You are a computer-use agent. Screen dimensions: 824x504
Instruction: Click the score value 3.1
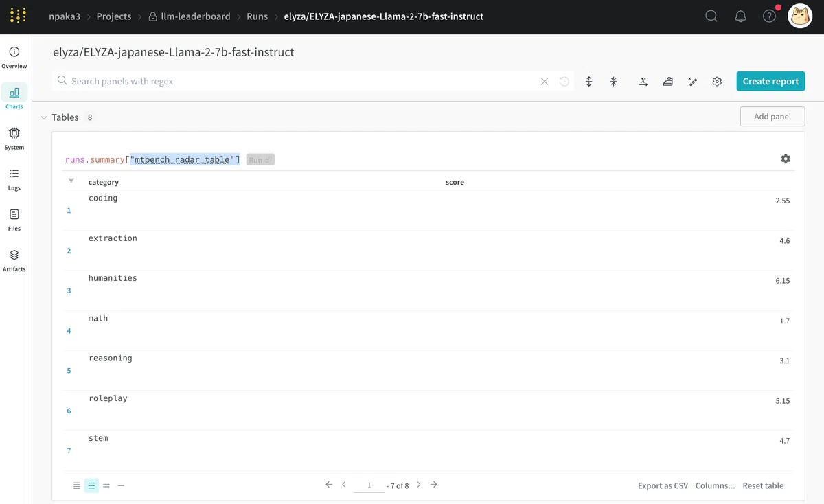784,360
